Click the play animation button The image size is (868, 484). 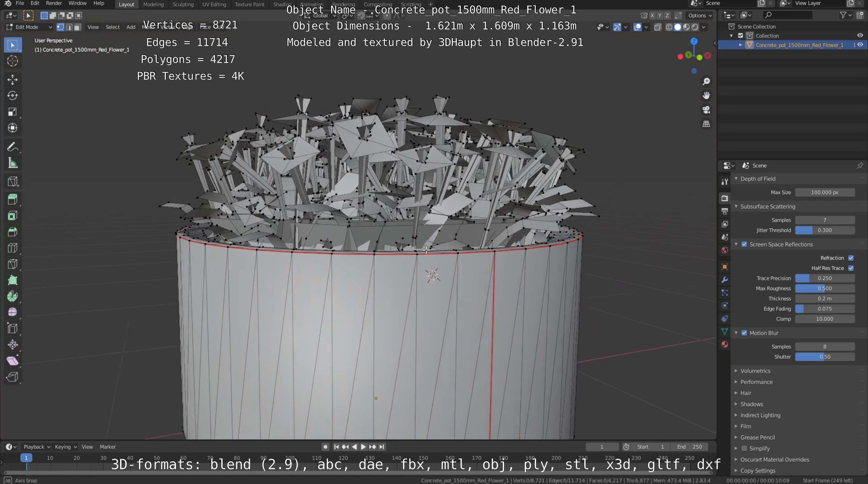point(363,447)
